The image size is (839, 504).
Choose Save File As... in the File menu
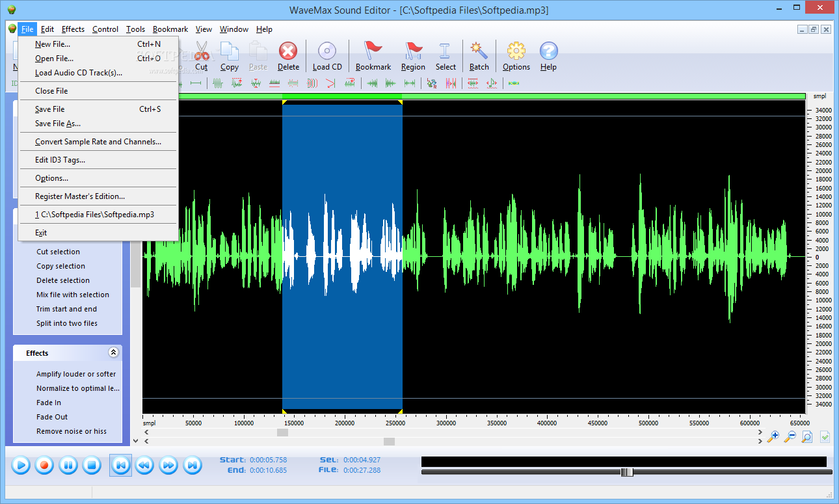point(98,124)
